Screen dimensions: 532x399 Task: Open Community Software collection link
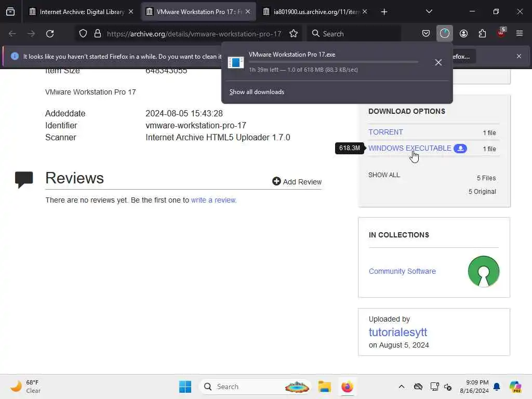click(x=402, y=271)
